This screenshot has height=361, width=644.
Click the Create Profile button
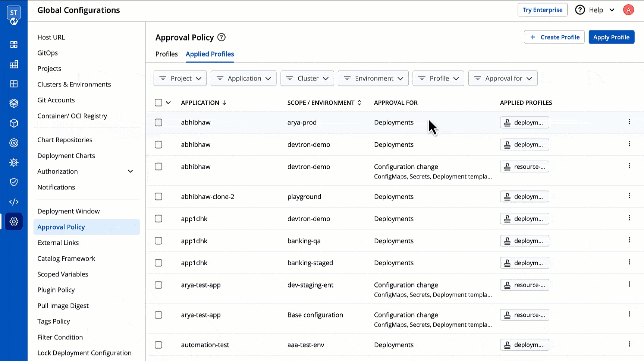point(554,37)
